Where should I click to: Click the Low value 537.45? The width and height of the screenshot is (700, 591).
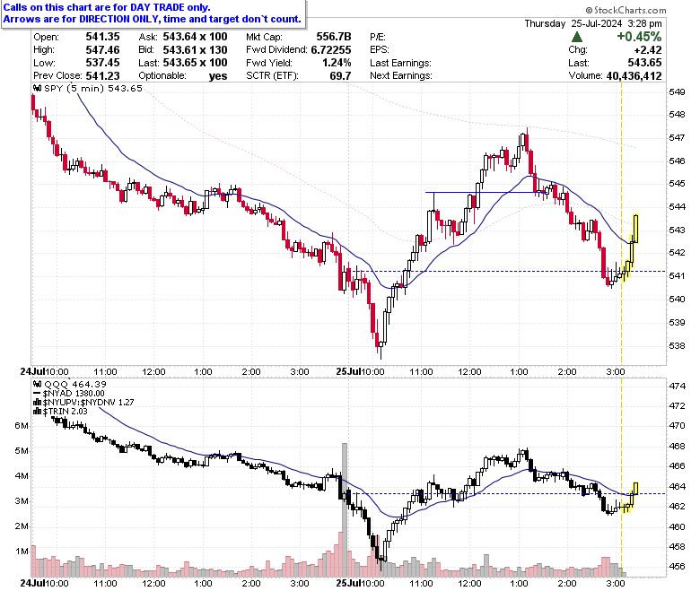point(102,63)
